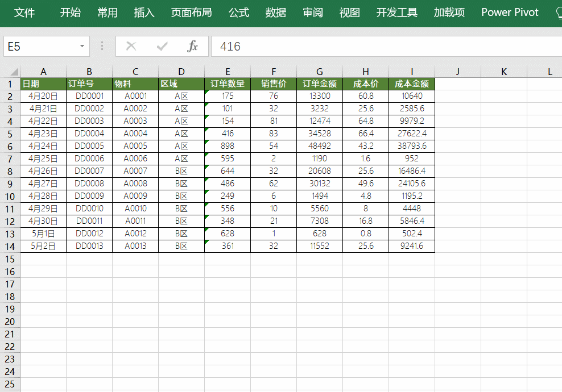The image size is (562, 392).
Task: Open the 开发工具 ribbon tab
Action: (397, 12)
